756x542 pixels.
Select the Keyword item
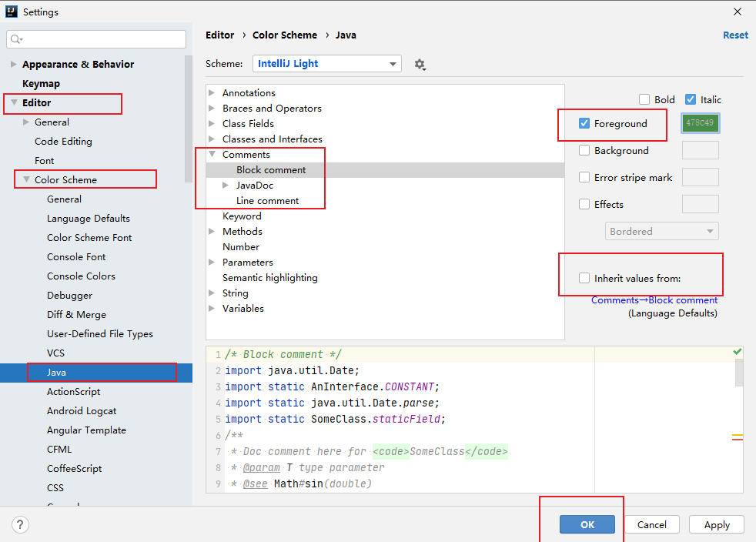pos(242,216)
